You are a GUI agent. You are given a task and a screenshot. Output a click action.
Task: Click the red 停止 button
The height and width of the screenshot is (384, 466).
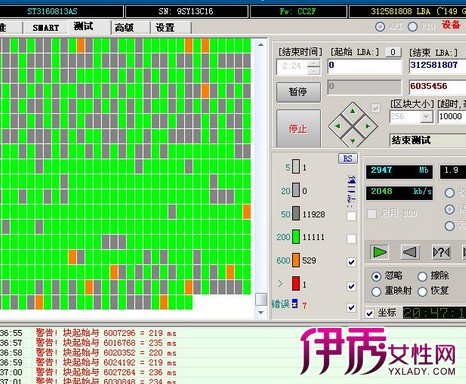298,128
